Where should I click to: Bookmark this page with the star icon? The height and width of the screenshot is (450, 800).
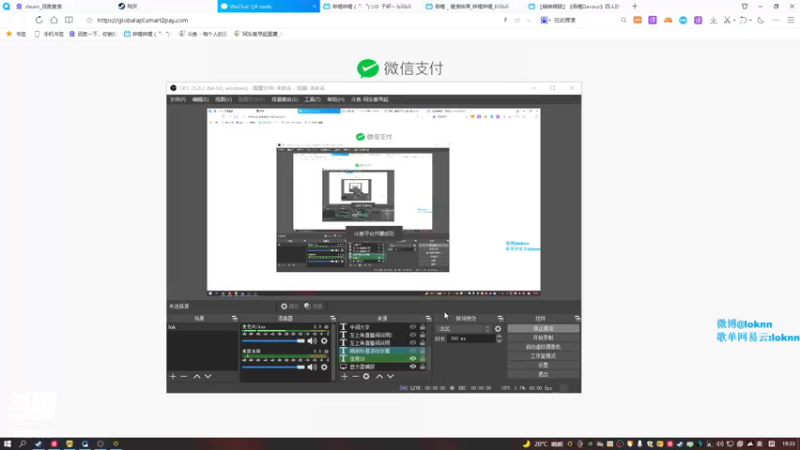click(89, 20)
